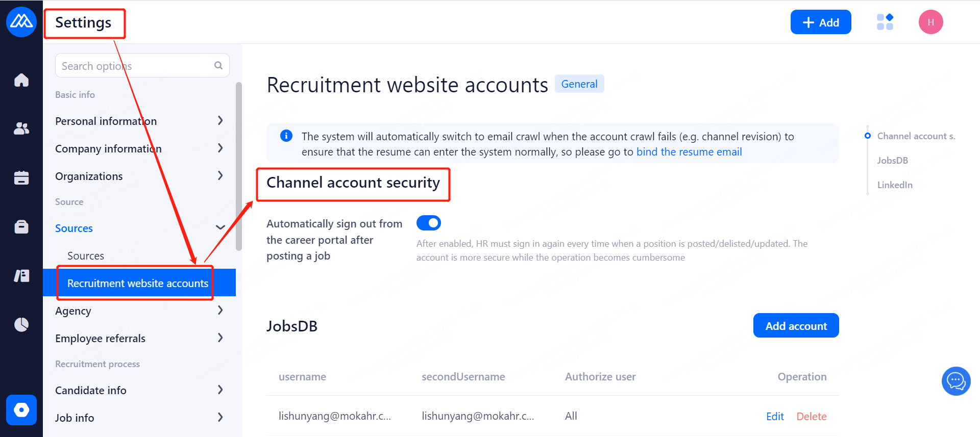Screen dimensions: 980x437
Task: Click the briefcase jobs icon
Action: click(x=21, y=226)
